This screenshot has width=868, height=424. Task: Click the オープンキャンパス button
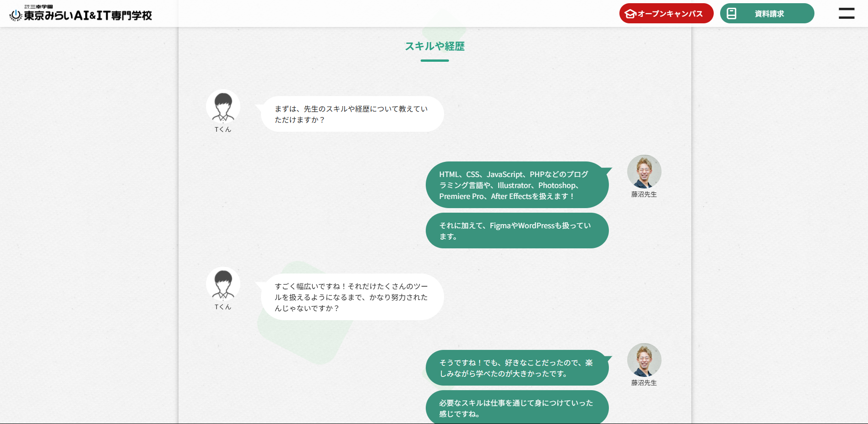tap(666, 13)
